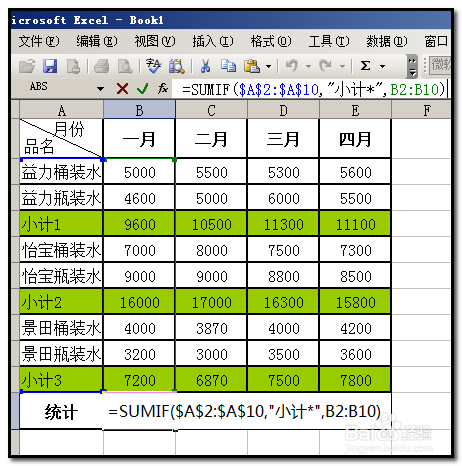
Task: Open the AutoSum functions dropdown arrow
Action: click(x=382, y=66)
